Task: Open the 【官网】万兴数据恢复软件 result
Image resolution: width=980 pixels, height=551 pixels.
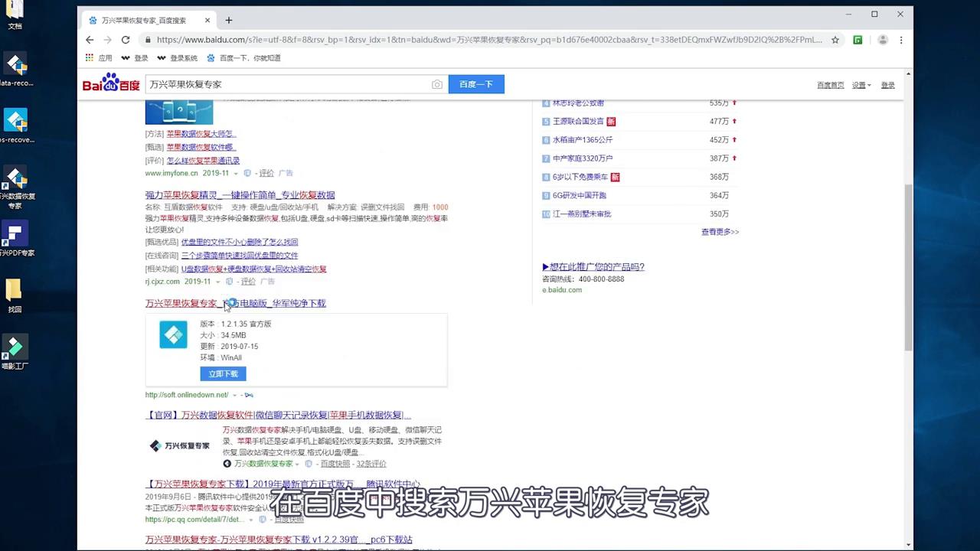Action: coord(278,416)
